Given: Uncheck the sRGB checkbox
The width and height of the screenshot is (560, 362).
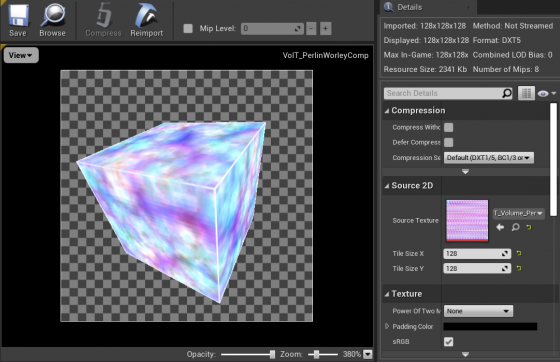Looking at the screenshot, I should pos(449,342).
